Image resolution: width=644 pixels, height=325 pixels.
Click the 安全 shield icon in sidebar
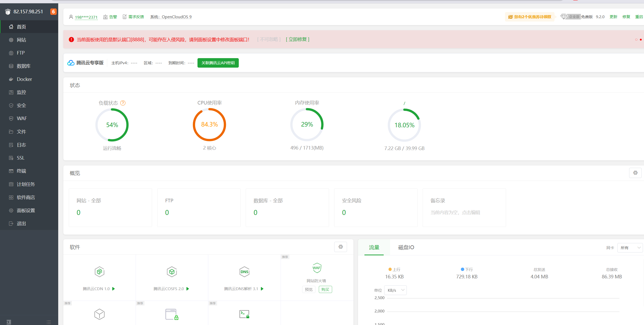tap(11, 105)
